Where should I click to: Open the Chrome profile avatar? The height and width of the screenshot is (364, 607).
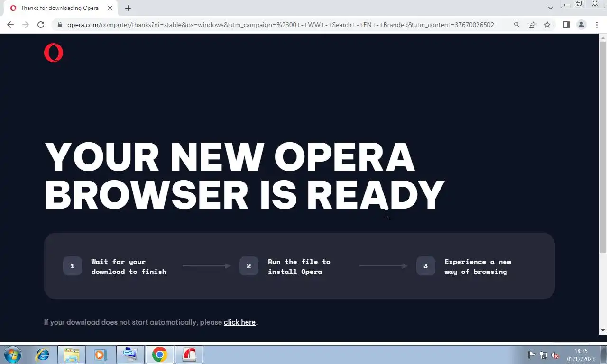point(581,25)
